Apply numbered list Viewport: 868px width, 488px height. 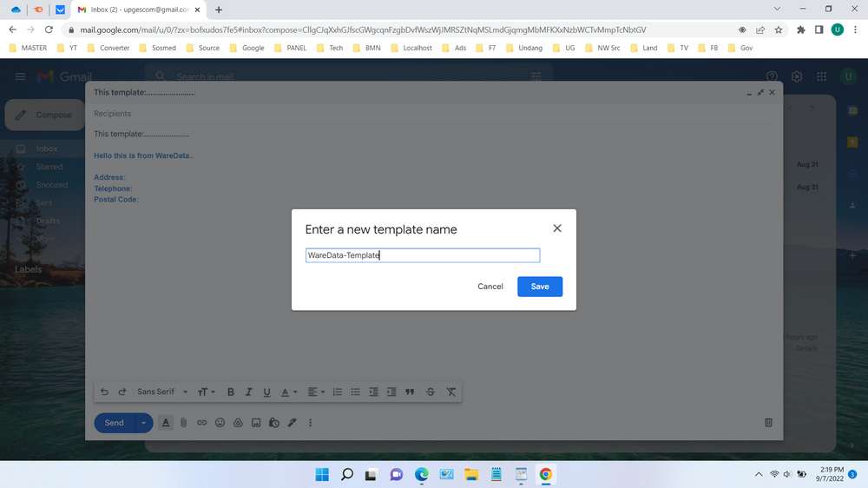click(x=337, y=392)
